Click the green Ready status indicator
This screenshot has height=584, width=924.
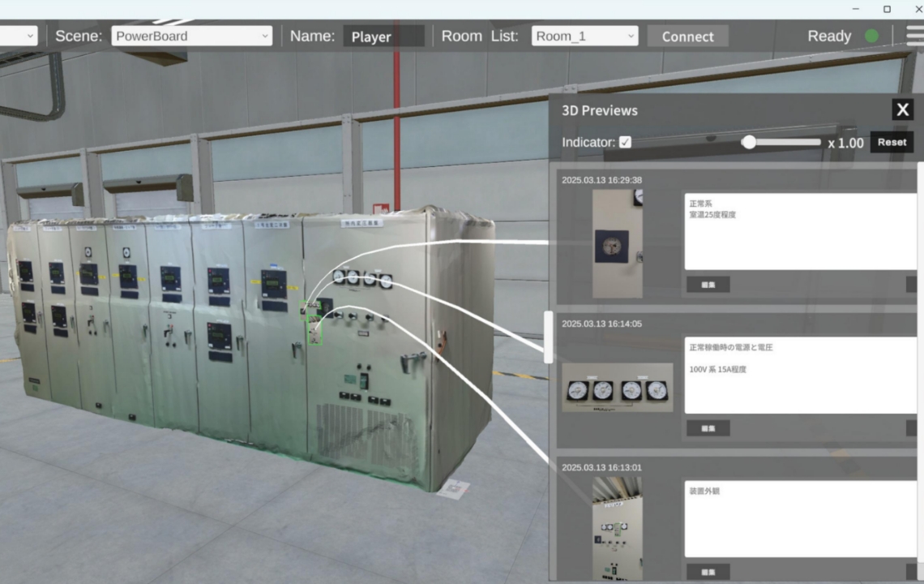(871, 36)
